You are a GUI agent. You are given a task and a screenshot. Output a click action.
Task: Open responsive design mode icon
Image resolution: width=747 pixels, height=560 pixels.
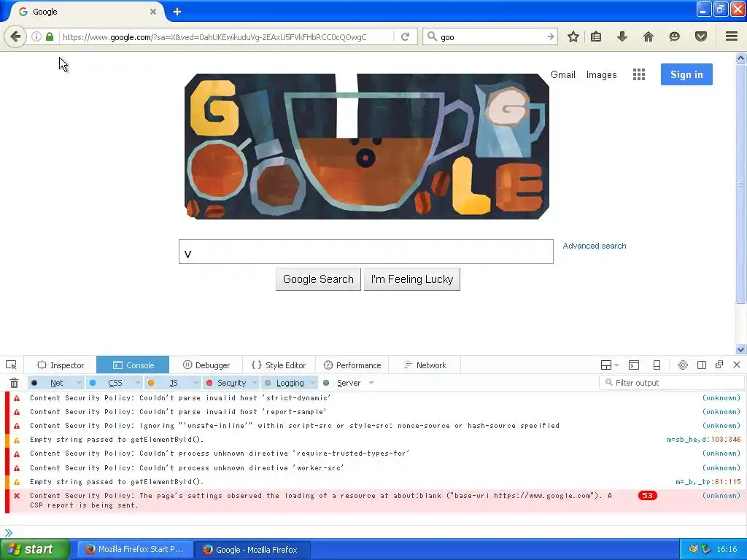pos(657,365)
